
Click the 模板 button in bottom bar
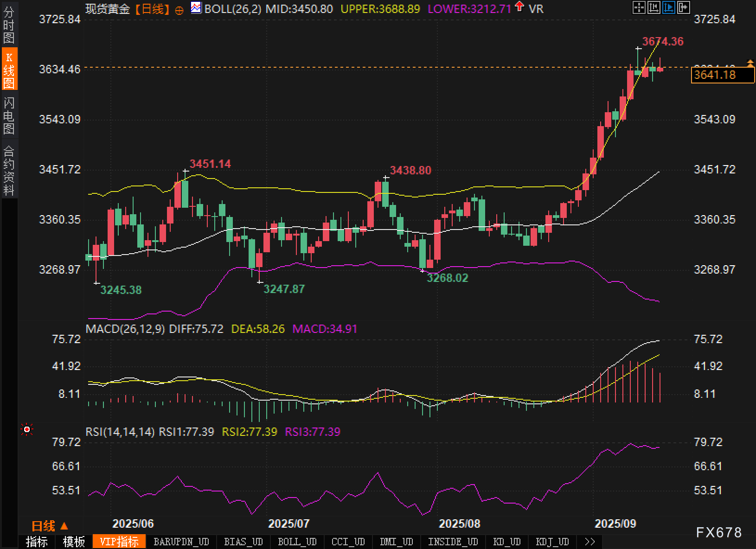coord(74,542)
